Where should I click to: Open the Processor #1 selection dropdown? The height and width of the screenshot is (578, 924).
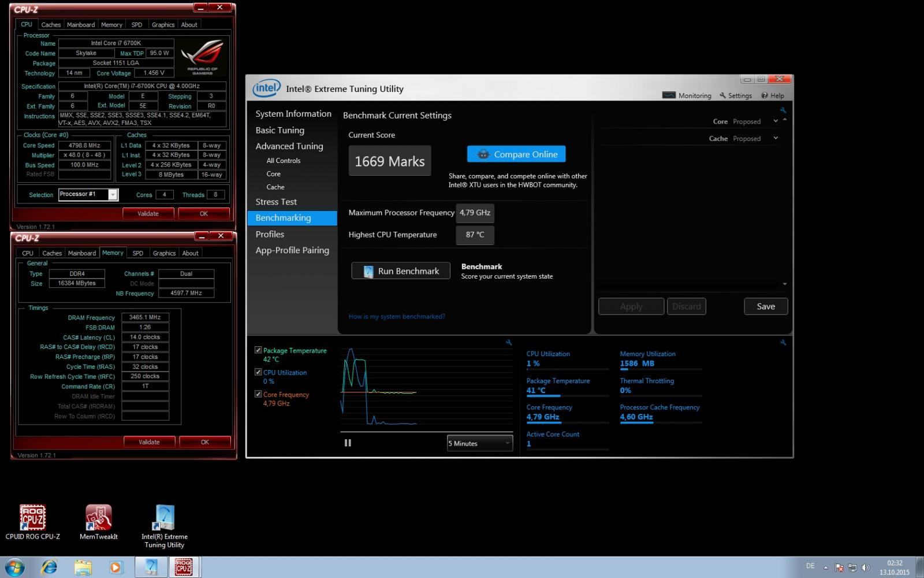[x=88, y=195]
